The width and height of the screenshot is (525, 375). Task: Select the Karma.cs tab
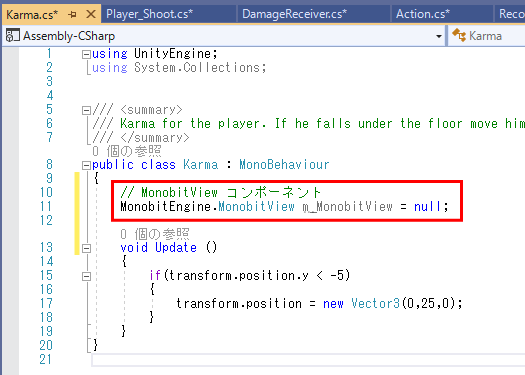pyautogui.click(x=32, y=15)
